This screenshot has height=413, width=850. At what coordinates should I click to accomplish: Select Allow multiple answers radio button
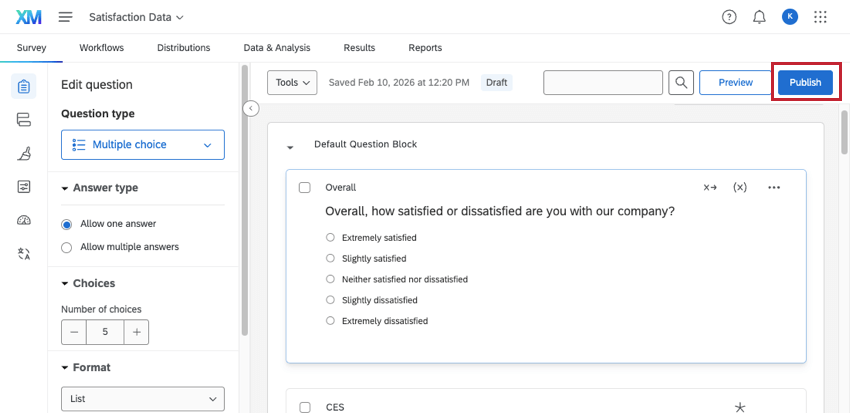pyautogui.click(x=67, y=246)
